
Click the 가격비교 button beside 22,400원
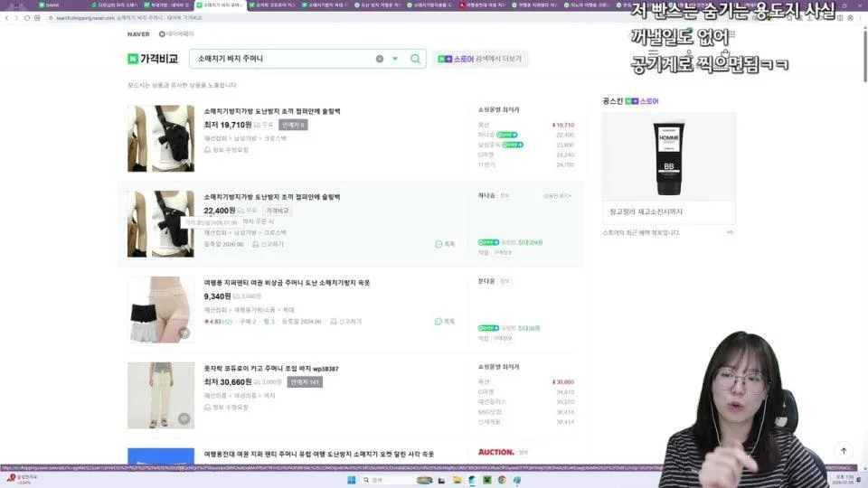point(277,211)
